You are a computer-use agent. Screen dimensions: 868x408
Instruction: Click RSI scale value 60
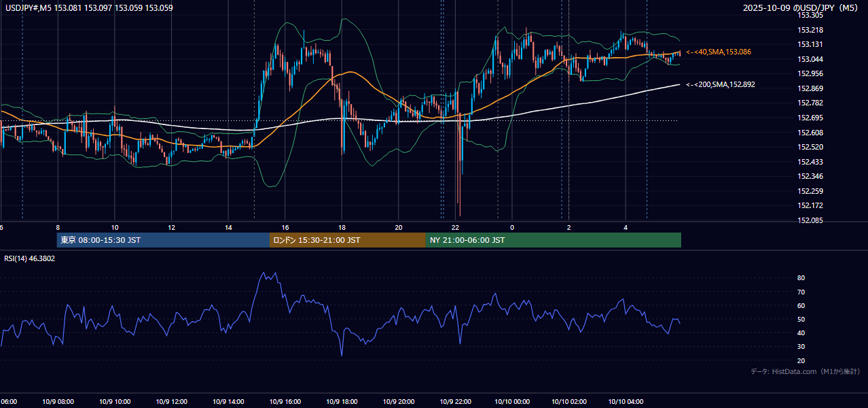pyautogui.click(x=801, y=305)
